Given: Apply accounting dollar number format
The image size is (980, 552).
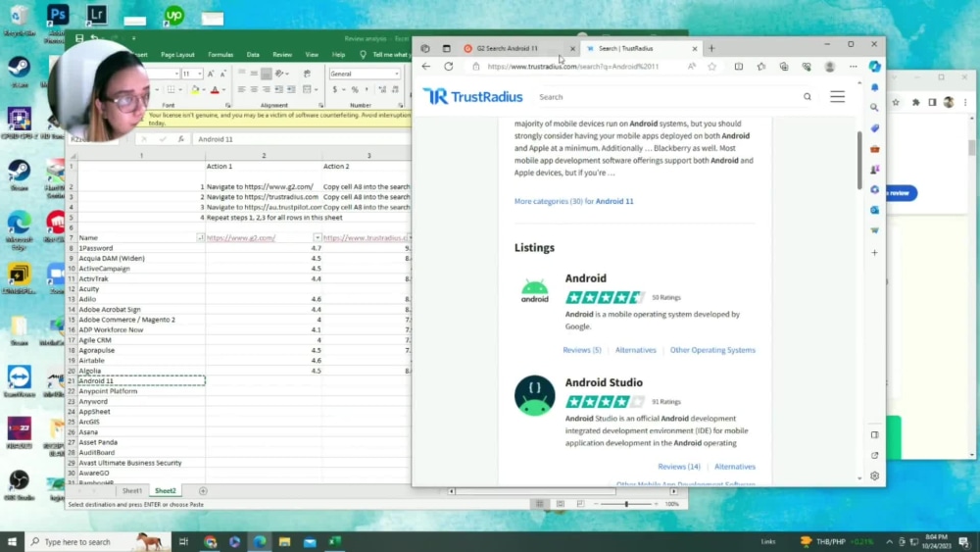Looking at the screenshot, I should pyautogui.click(x=335, y=90).
